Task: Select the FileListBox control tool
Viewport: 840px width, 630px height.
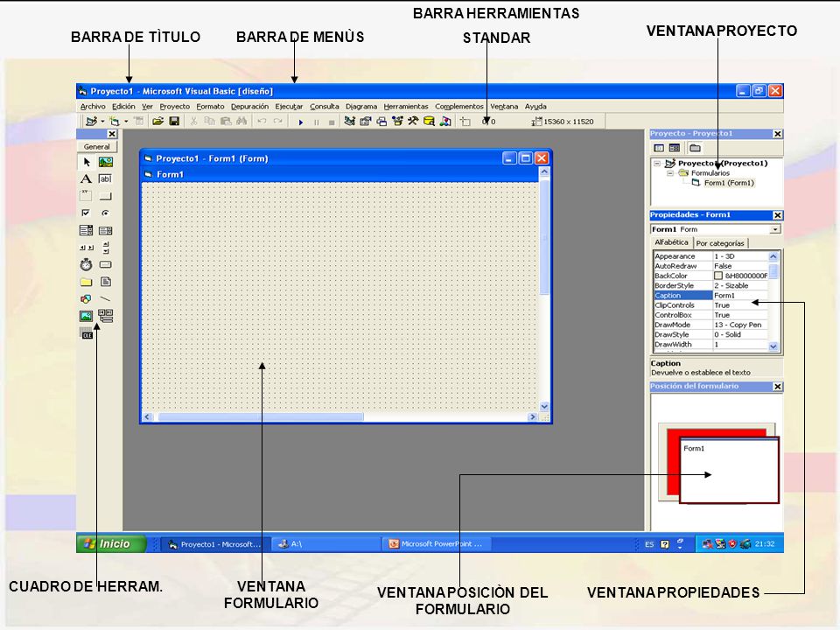Action: (x=106, y=282)
